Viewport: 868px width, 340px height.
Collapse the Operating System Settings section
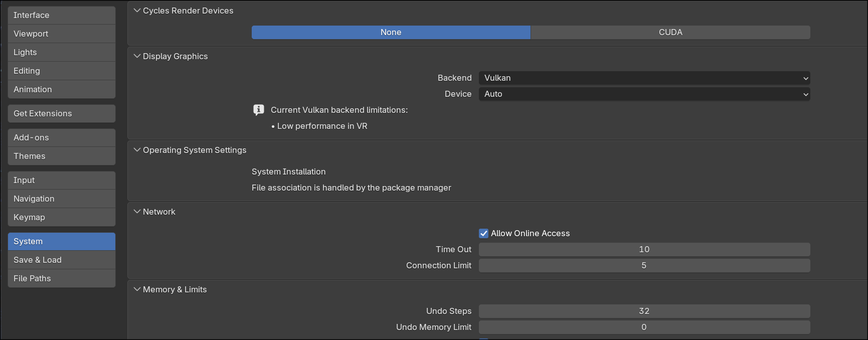137,150
